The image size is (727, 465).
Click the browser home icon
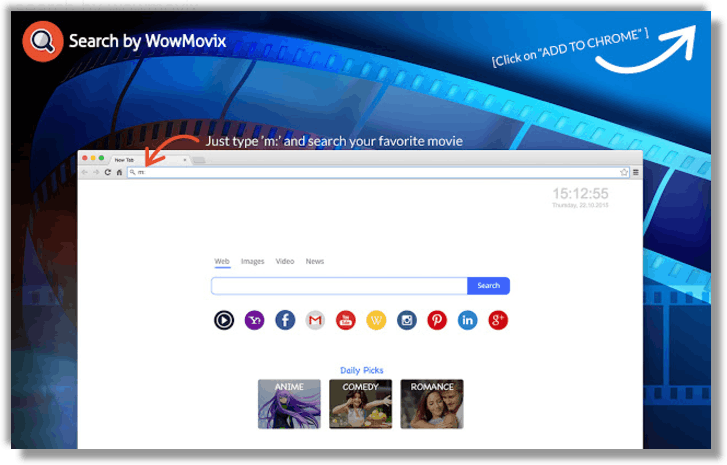point(119,172)
